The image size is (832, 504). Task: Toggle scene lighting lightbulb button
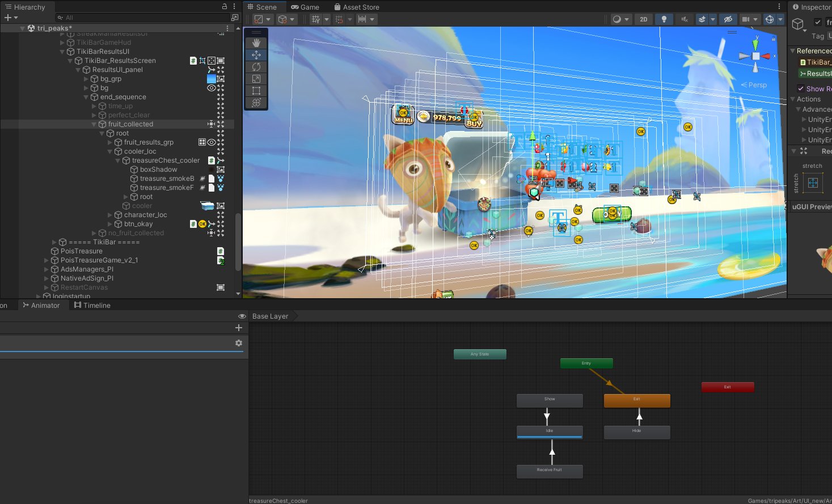coord(664,19)
